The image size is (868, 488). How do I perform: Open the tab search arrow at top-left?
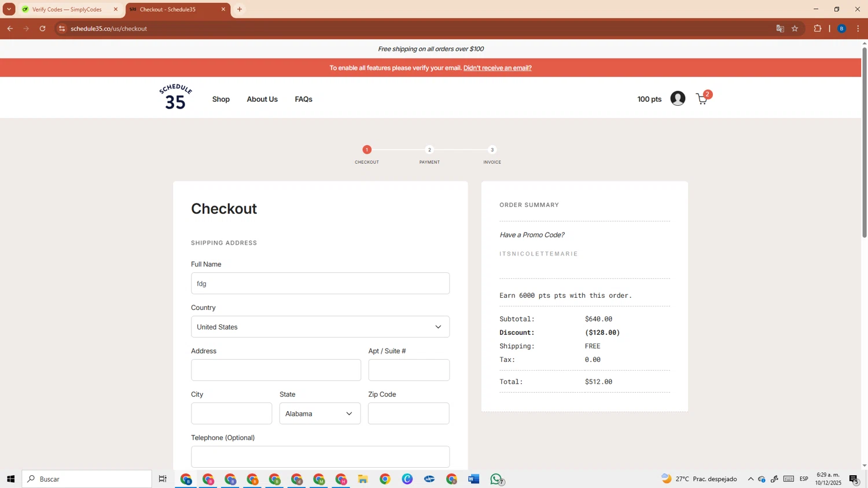click(x=9, y=9)
